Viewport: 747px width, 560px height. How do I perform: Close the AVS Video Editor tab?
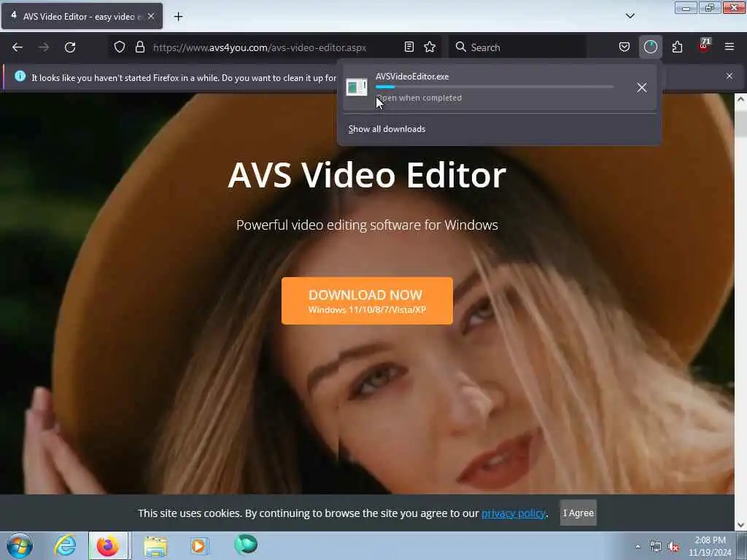click(151, 16)
